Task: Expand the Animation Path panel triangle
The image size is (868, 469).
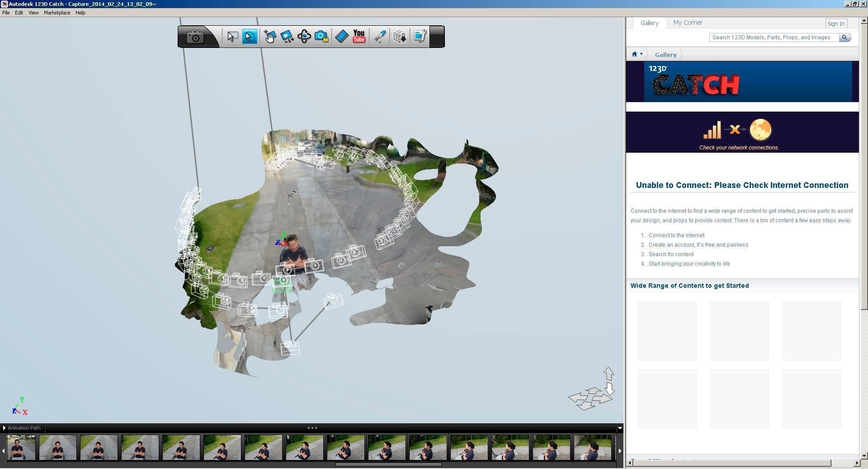Action: point(4,428)
